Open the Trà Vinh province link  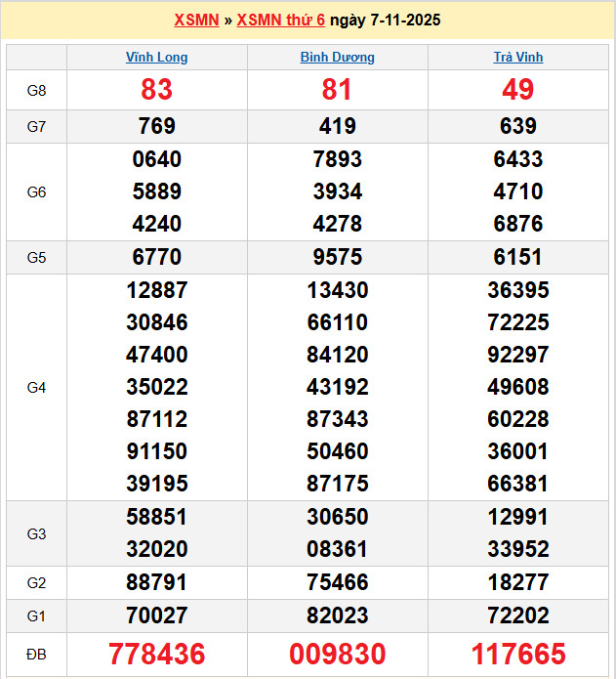[x=517, y=58]
